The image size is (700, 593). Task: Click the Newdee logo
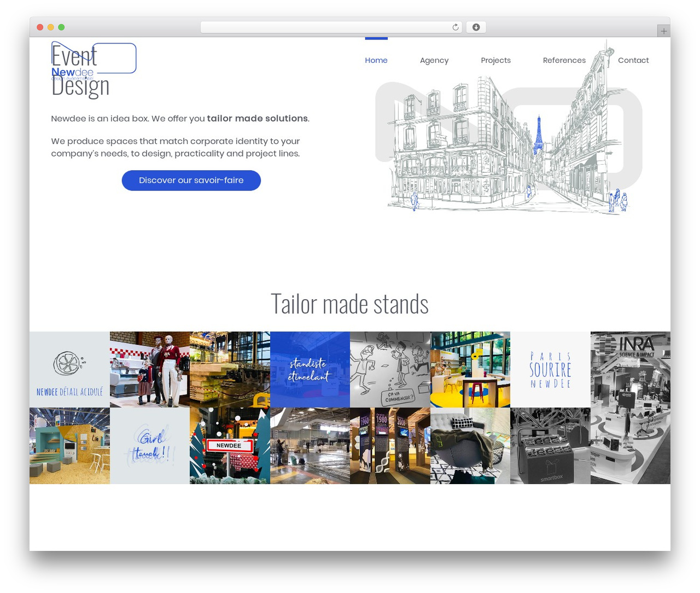pos(94,61)
